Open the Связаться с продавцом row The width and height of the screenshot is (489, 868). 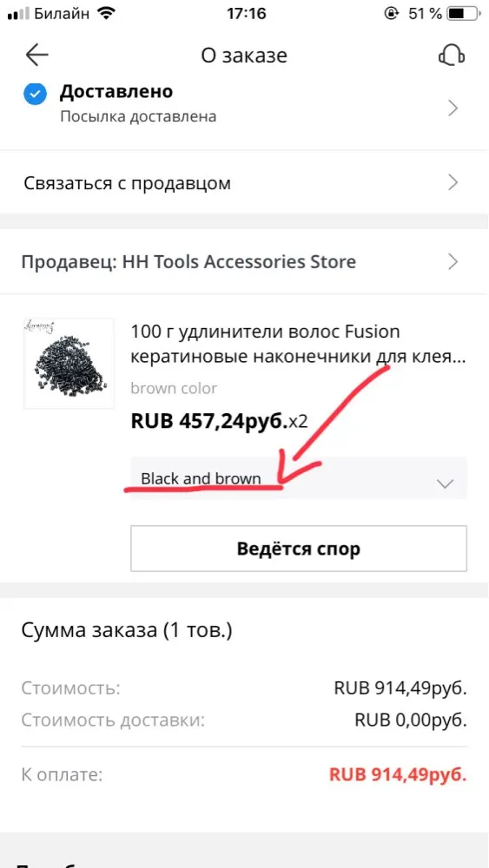click(244, 182)
